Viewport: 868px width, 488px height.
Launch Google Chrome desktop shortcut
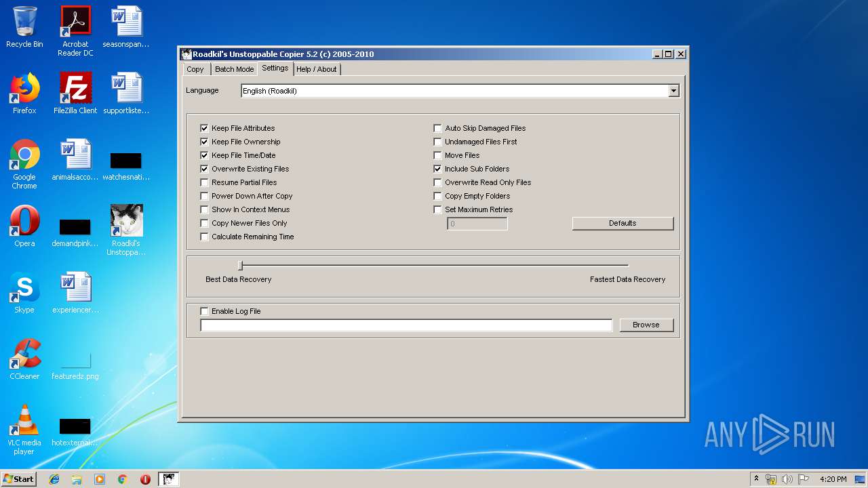coord(24,164)
